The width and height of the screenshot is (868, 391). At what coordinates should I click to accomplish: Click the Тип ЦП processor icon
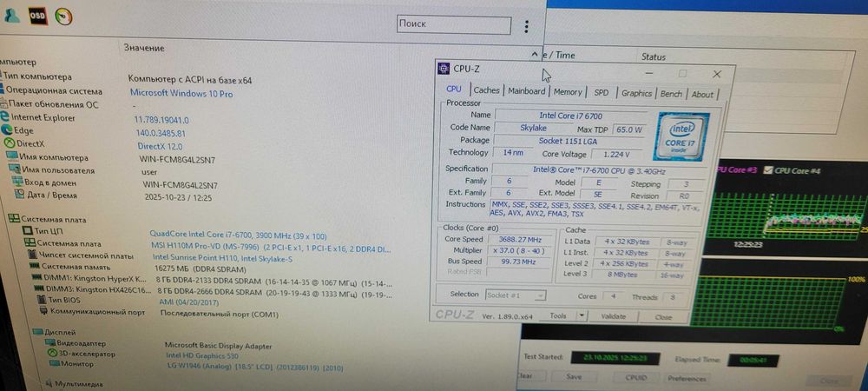pyautogui.click(x=29, y=230)
